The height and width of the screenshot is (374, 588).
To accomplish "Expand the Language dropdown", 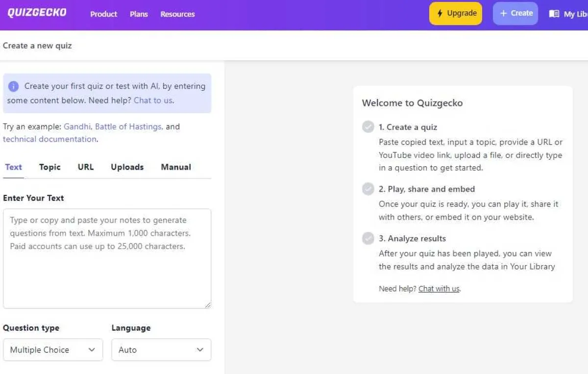I will [161, 350].
